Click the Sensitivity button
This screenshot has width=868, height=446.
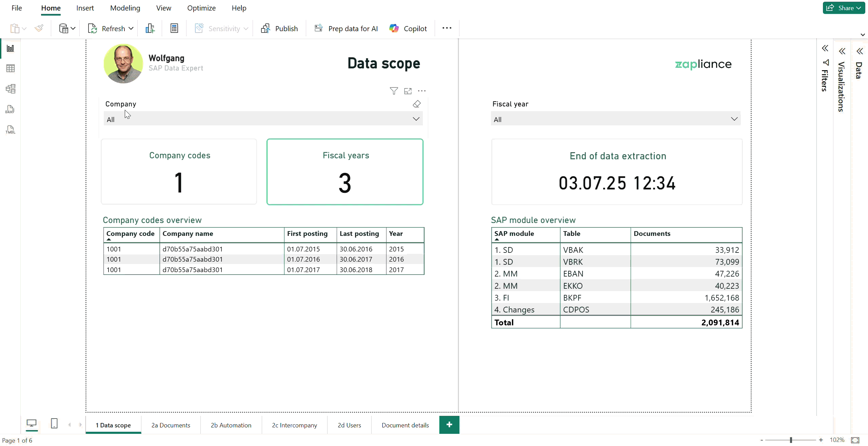221,28
